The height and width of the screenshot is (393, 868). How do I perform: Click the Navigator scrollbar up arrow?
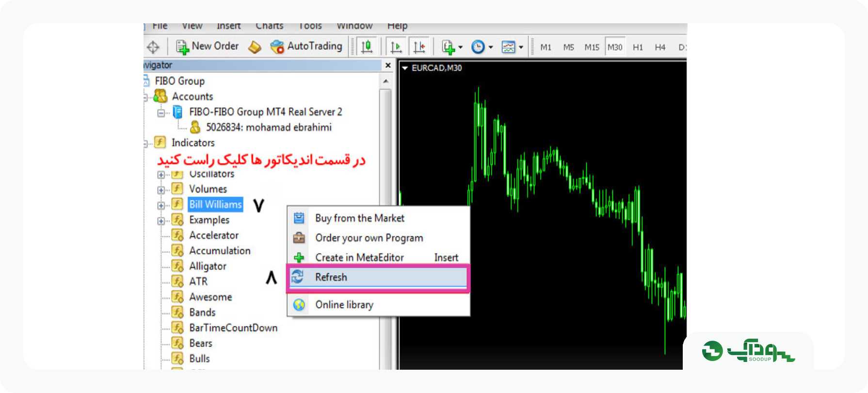click(x=386, y=81)
